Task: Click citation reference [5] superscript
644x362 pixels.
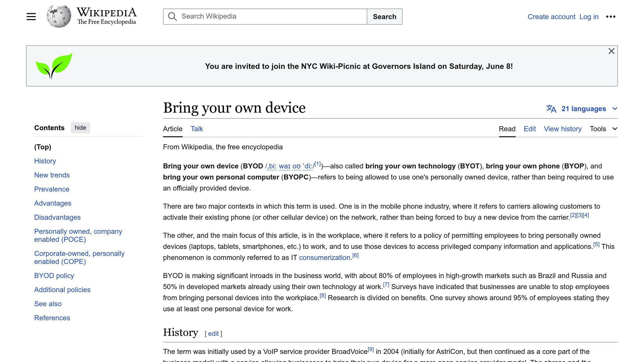Action: (597, 244)
